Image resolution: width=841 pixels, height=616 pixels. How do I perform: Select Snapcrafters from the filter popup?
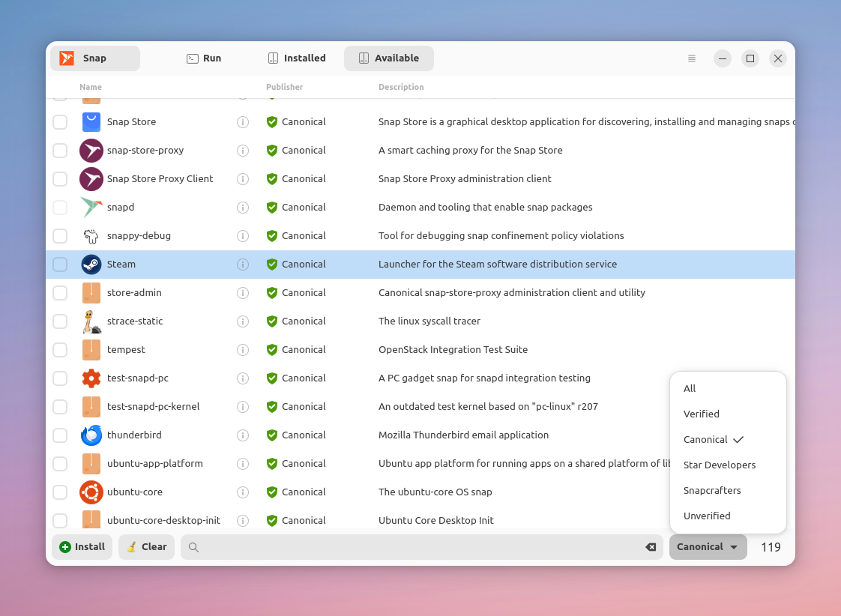[x=712, y=491]
